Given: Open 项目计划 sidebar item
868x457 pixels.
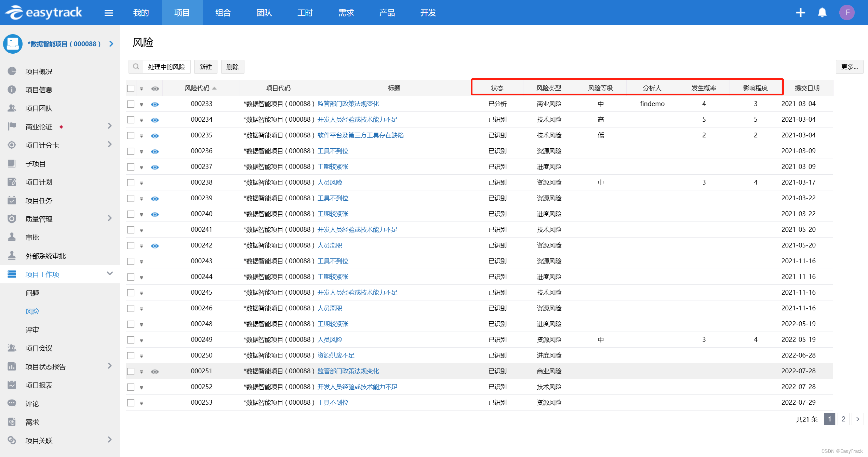Looking at the screenshot, I should pyautogui.click(x=39, y=182).
